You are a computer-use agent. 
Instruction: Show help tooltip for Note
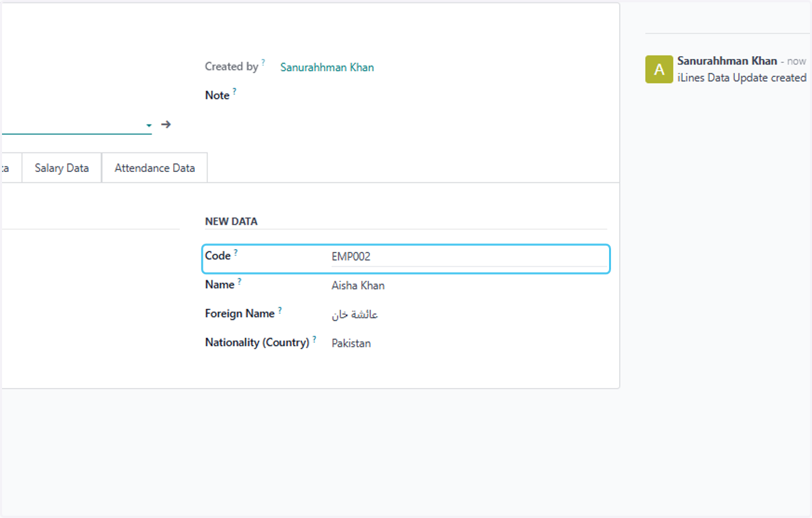point(235,91)
